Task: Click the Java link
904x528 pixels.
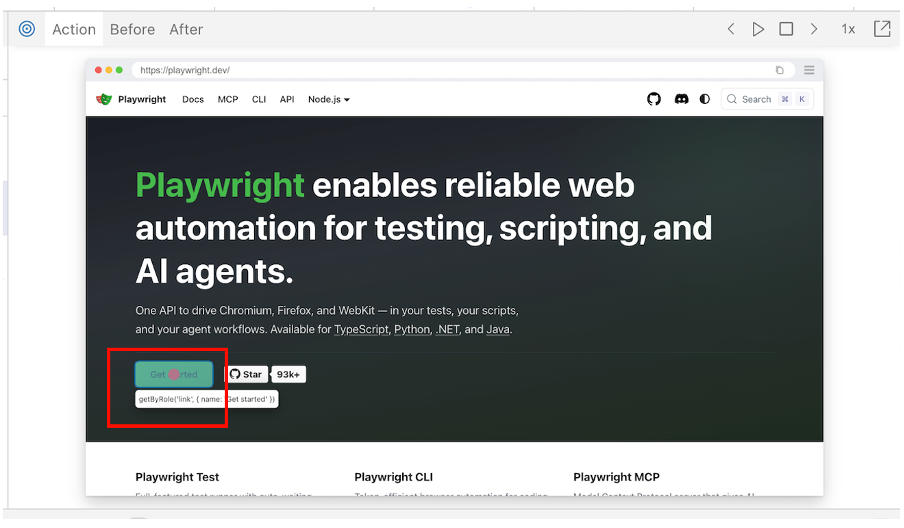Action: click(498, 329)
